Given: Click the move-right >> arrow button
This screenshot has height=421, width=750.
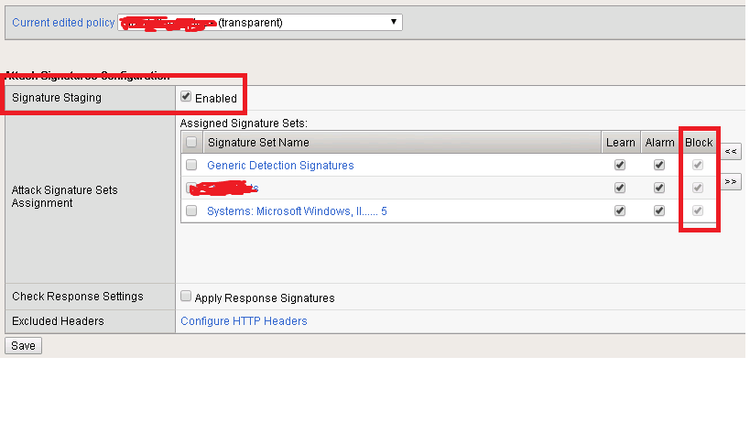Looking at the screenshot, I should pyautogui.click(x=731, y=181).
